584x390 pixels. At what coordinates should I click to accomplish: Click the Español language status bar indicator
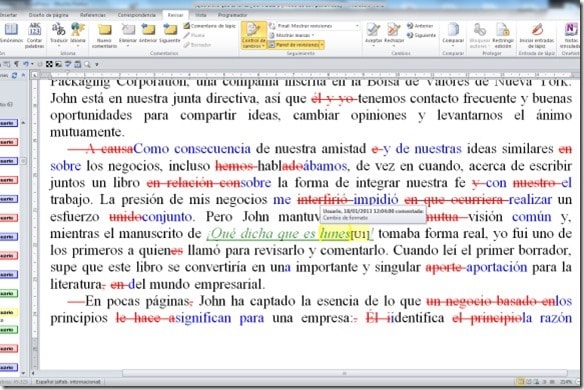click(68, 382)
